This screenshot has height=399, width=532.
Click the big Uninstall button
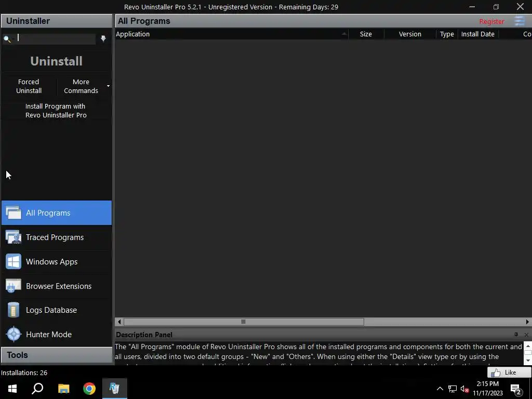click(x=56, y=61)
